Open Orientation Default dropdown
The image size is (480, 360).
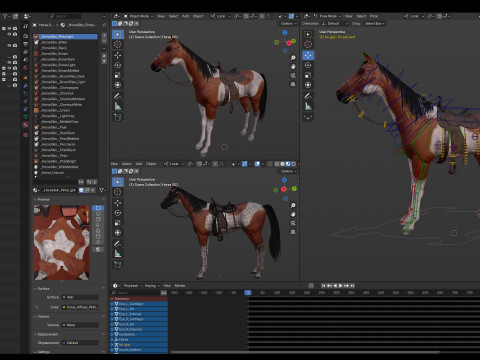(335, 24)
